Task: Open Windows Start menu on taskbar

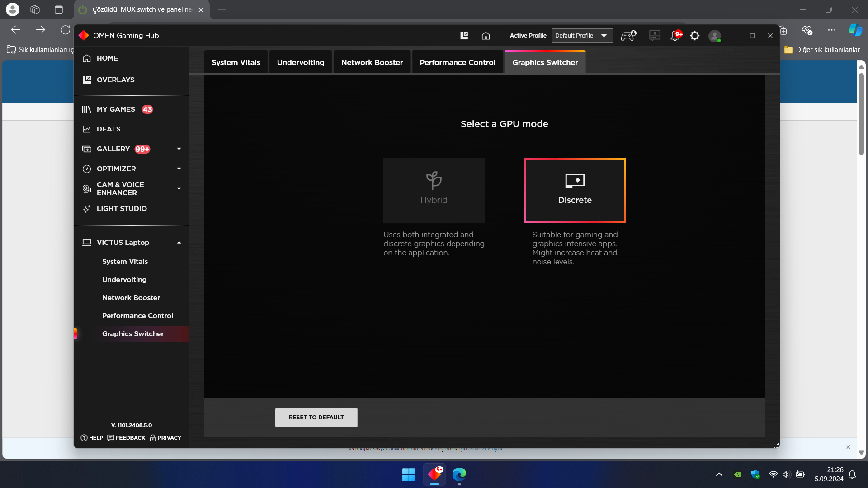Action: tap(409, 474)
